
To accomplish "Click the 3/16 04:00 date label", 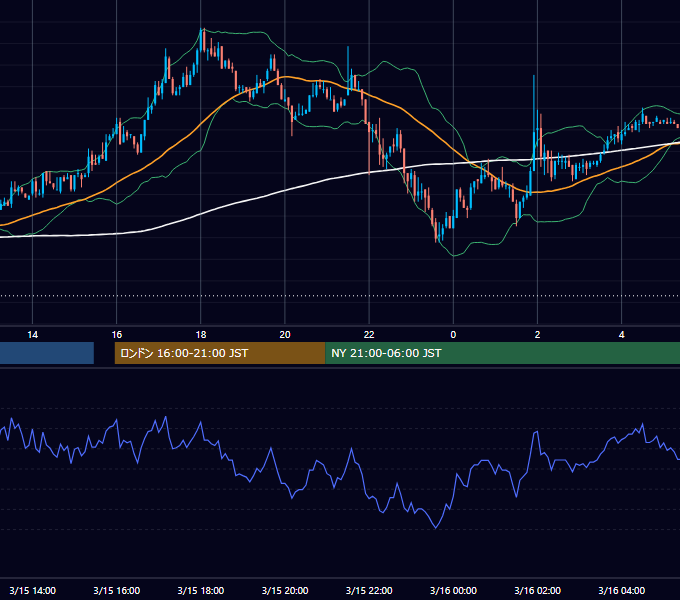I will click(x=621, y=590).
